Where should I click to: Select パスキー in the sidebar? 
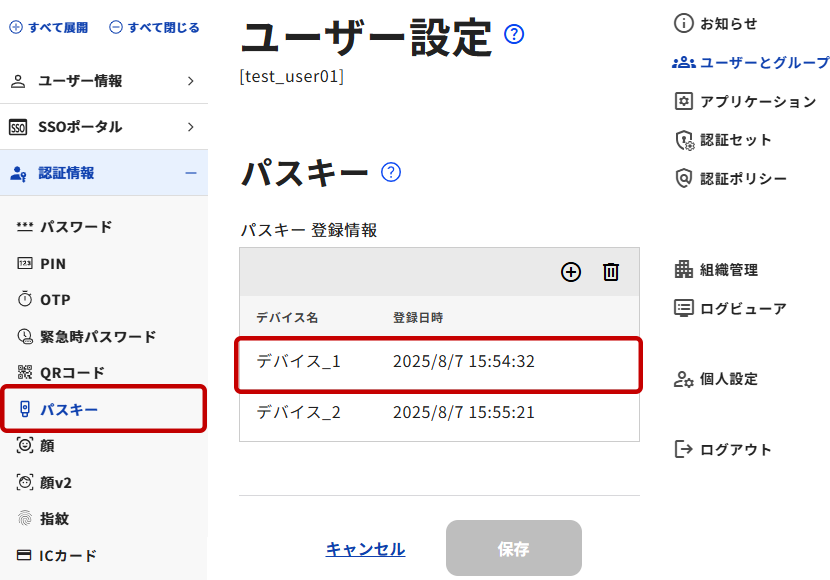[104, 409]
